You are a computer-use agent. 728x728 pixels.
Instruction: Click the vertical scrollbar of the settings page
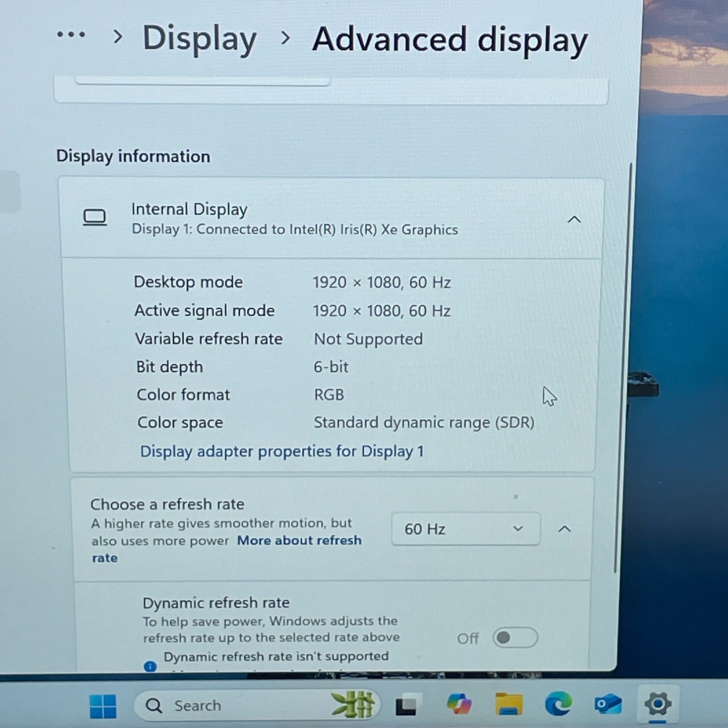pyautogui.click(x=623, y=369)
